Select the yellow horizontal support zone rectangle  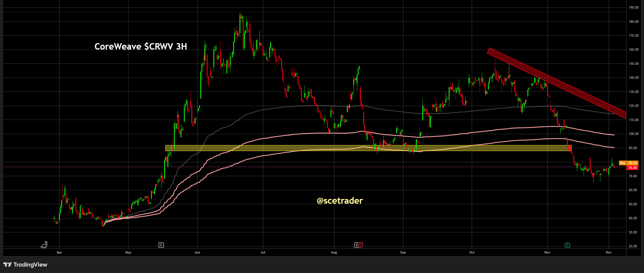coord(368,148)
